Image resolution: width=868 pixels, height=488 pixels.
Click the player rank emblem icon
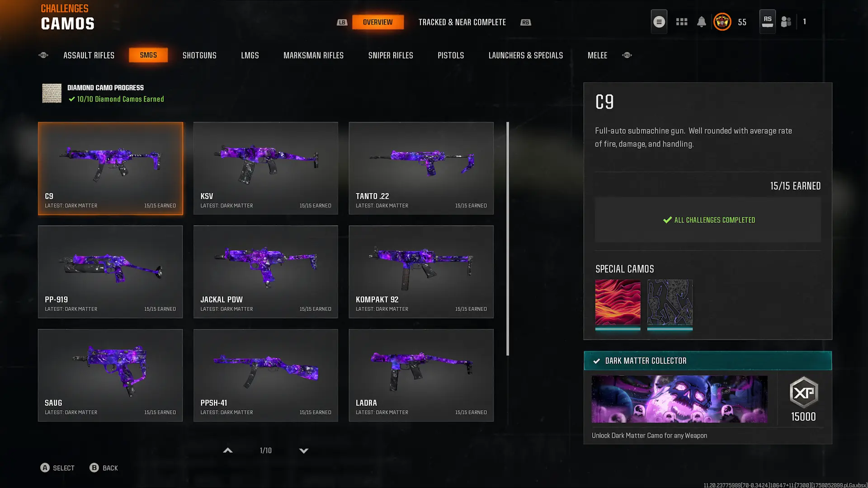tap(722, 22)
